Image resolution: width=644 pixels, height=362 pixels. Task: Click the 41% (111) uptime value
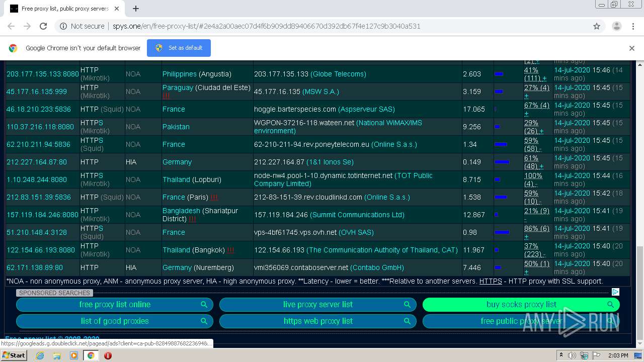[x=535, y=74]
